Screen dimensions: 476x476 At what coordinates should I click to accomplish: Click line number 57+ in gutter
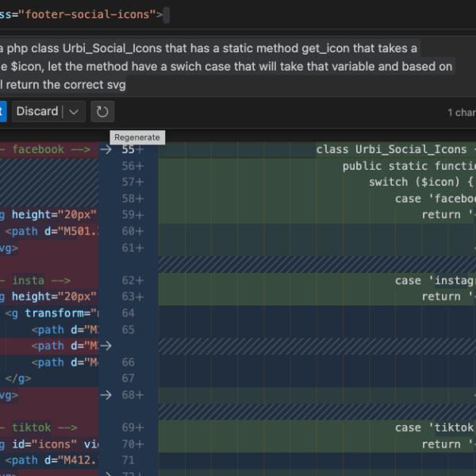[x=132, y=182]
